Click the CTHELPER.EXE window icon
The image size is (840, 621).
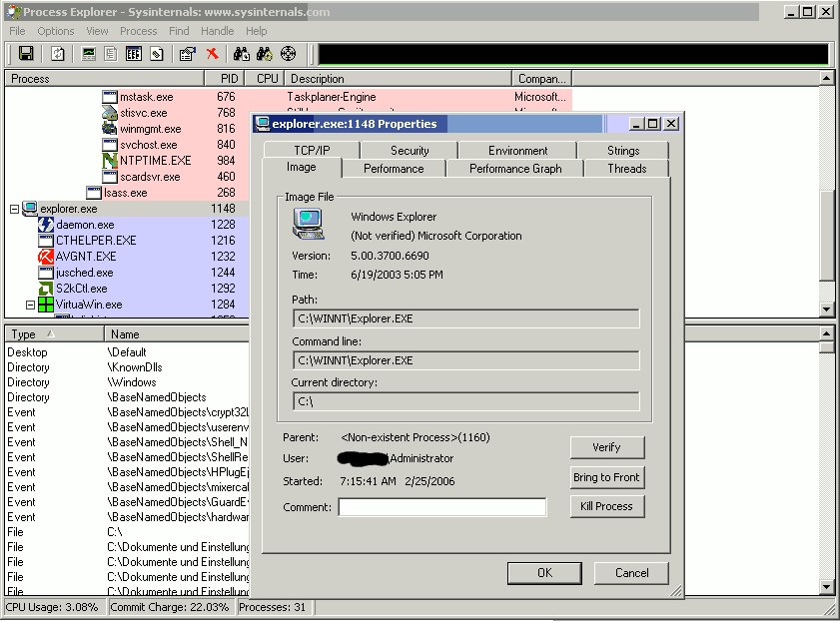(46, 241)
